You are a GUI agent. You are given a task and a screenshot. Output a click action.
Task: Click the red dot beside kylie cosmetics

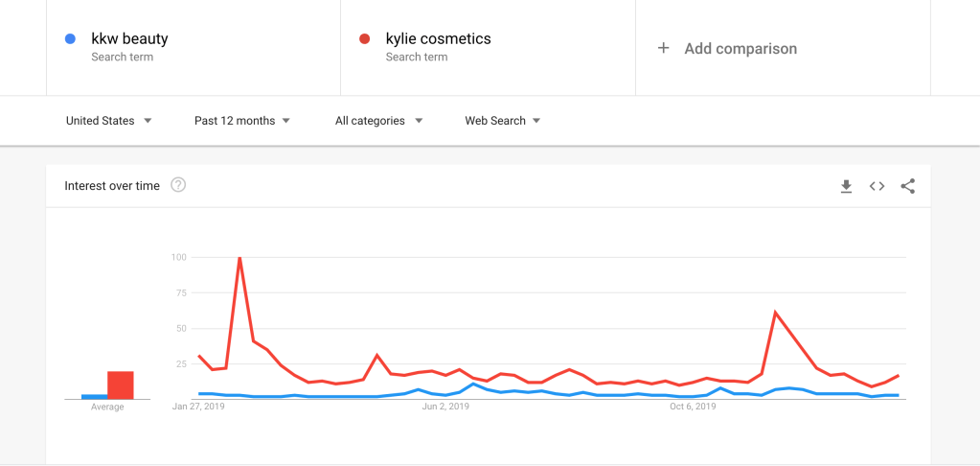[364, 39]
